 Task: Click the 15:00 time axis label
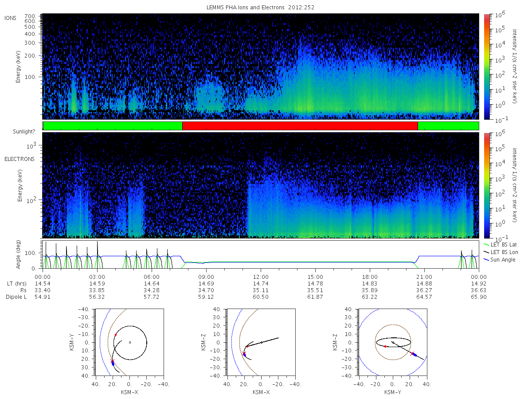coord(315,276)
